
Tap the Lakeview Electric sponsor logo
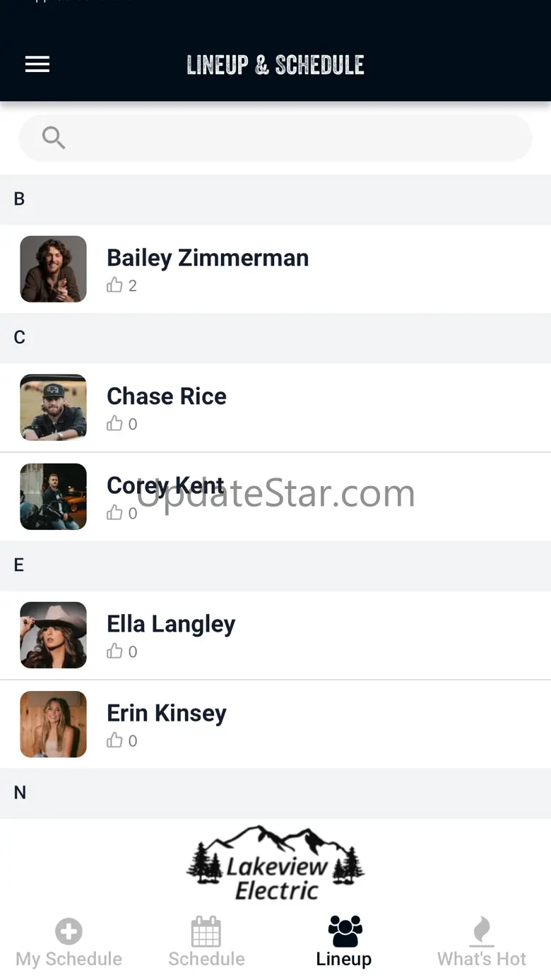coord(275,863)
